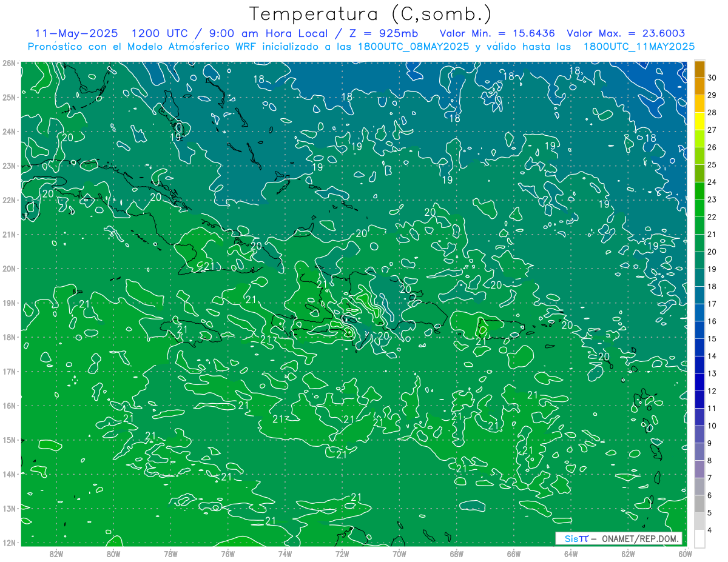Click the '68W' longitude label
The height and width of the screenshot is (562, 728).
(x=456, y=554)
